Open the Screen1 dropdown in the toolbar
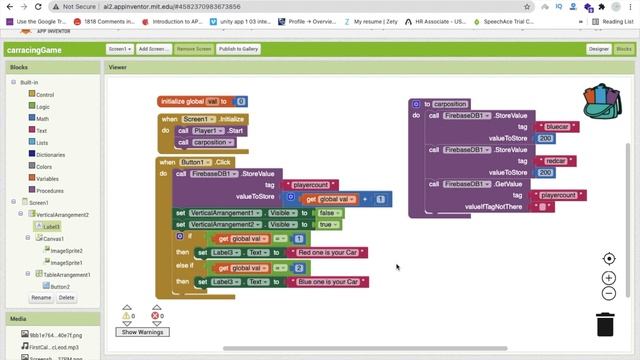This screenshot has height=360, width=640. 120,49
